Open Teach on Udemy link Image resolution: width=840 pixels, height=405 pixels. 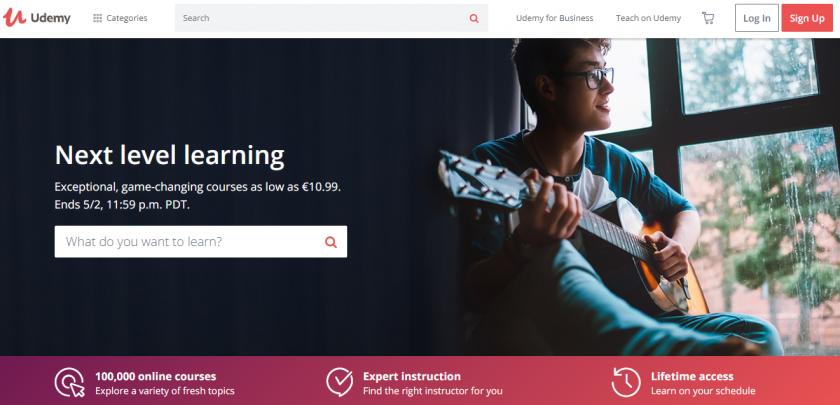648,18
